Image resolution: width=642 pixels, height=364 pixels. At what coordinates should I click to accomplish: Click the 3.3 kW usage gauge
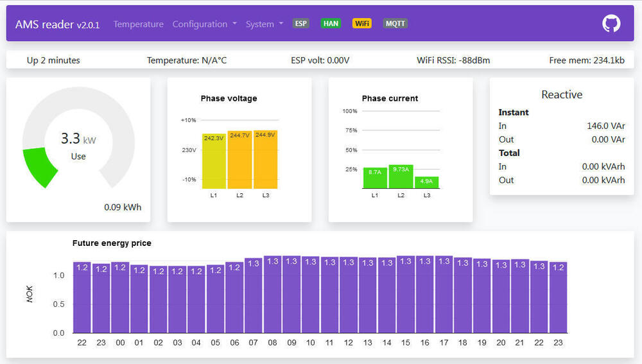[78, 145]
